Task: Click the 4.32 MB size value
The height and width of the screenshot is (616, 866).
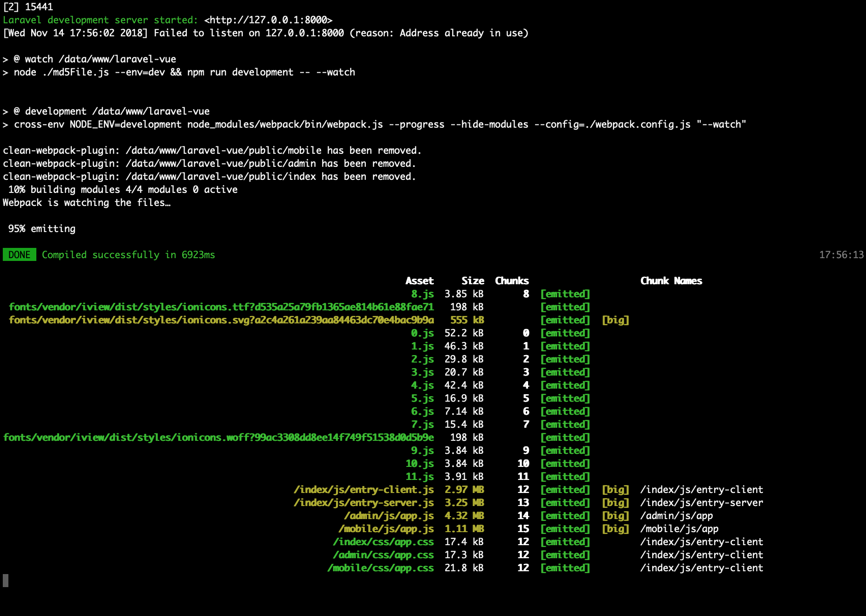Action: pyautogui.click(x=464, y=516)
